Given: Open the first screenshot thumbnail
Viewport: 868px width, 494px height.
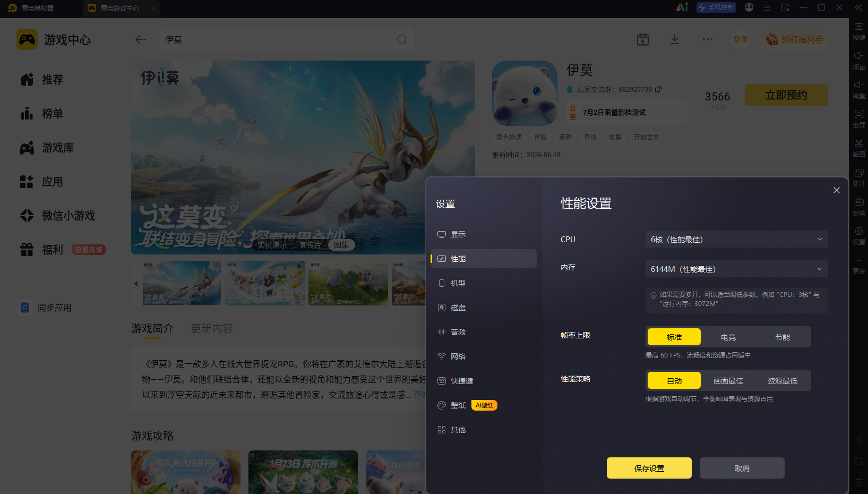Looking at the screenshot, I should (x=182, y=283).
